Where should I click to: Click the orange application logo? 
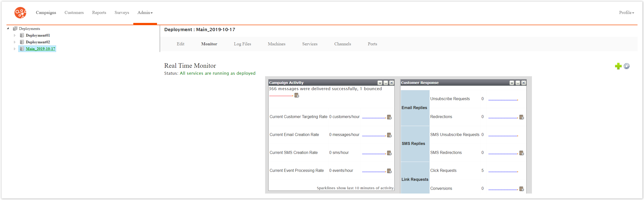[20, 13]
